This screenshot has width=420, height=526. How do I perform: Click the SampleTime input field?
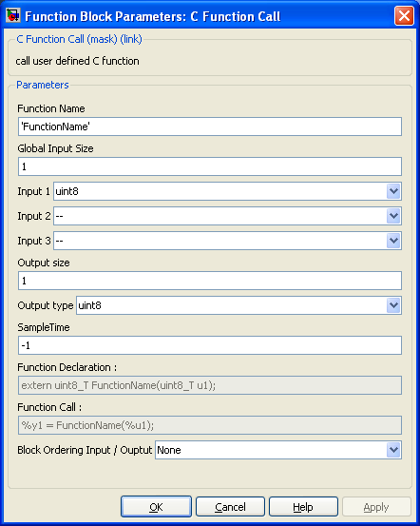[210, 345]
